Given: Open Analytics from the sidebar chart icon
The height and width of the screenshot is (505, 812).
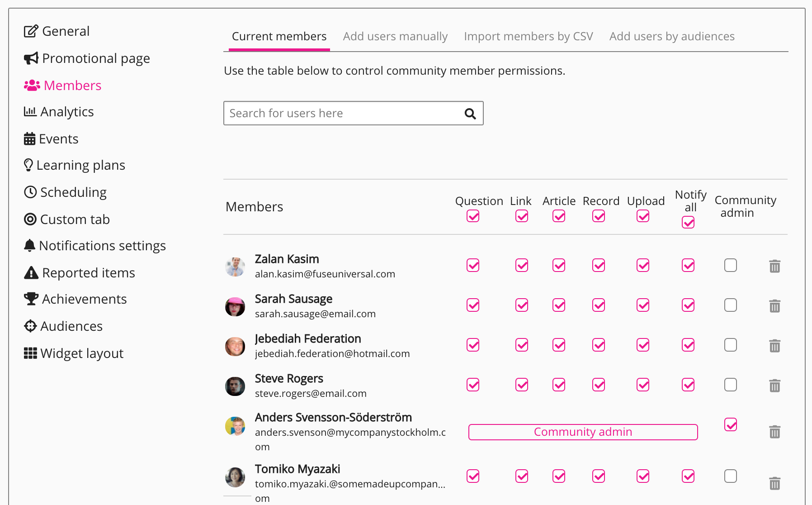Looking at the screenshot, I should coord(30,111).
